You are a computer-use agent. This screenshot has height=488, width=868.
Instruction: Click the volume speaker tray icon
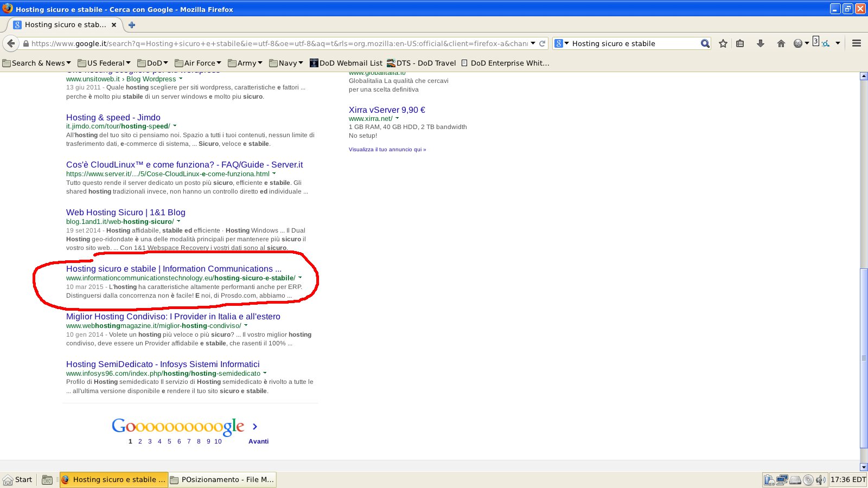click(820, 480)
